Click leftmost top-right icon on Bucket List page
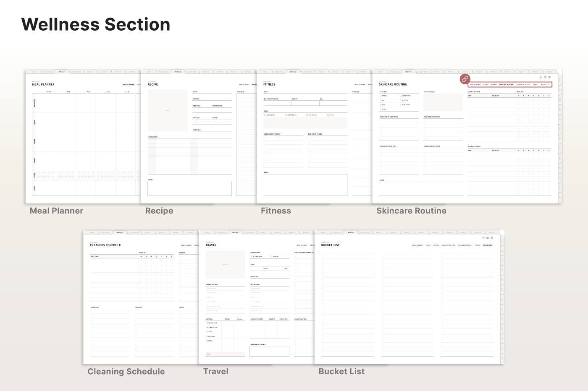Viewport: 588px width, 391px height. tap(483, 238)
